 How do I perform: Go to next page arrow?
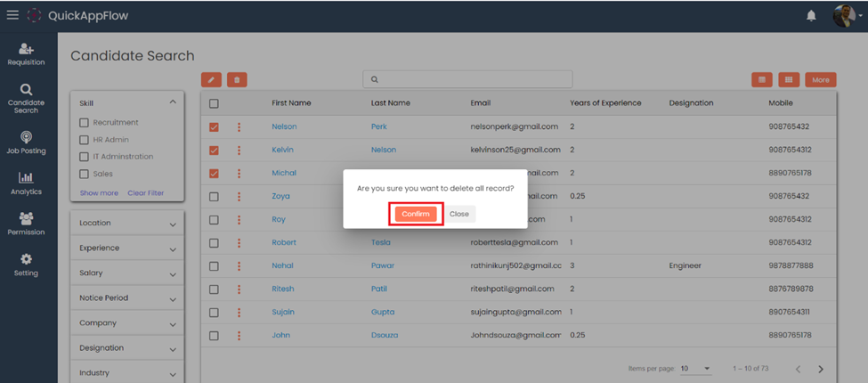tap(821, 369)
